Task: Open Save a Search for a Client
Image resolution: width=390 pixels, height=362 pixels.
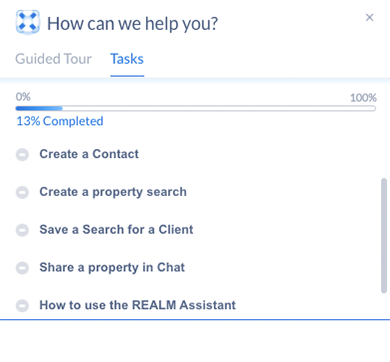Action: coord(116,230)
